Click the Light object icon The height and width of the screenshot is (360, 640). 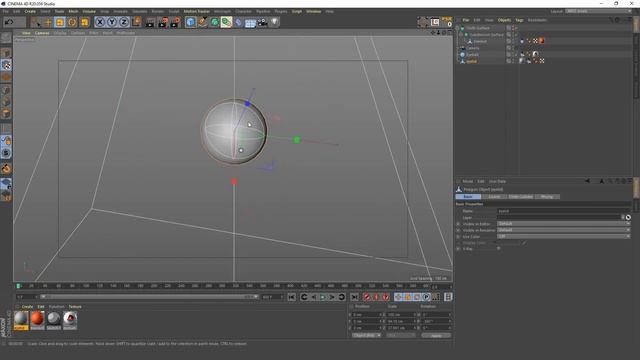tap(275, 22)
